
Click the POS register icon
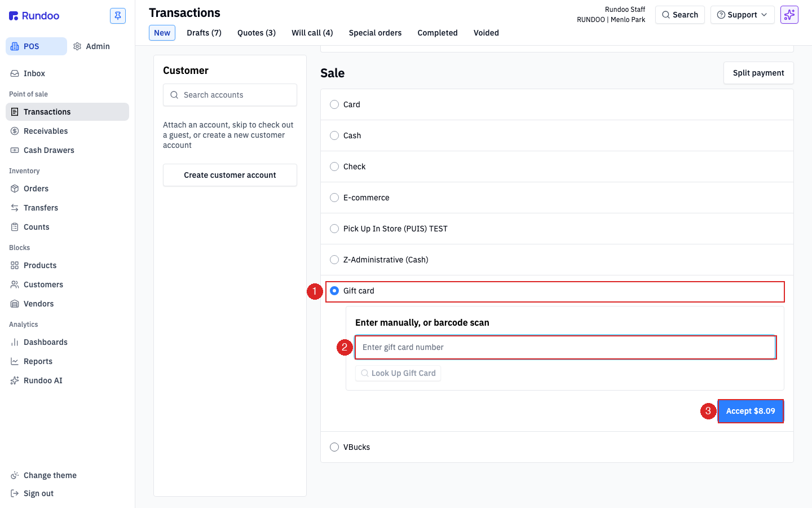15,46
